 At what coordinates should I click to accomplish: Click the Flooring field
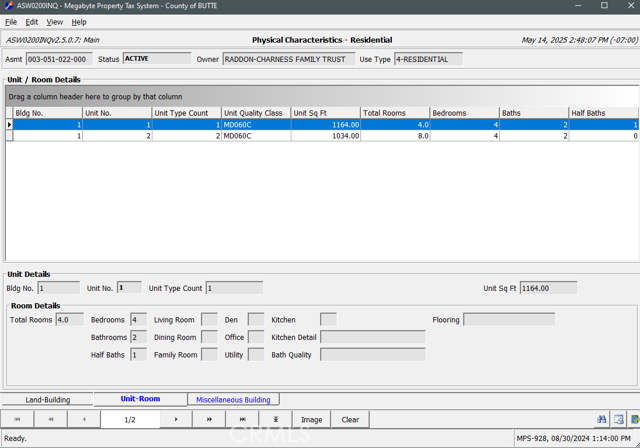coord(509,319)
